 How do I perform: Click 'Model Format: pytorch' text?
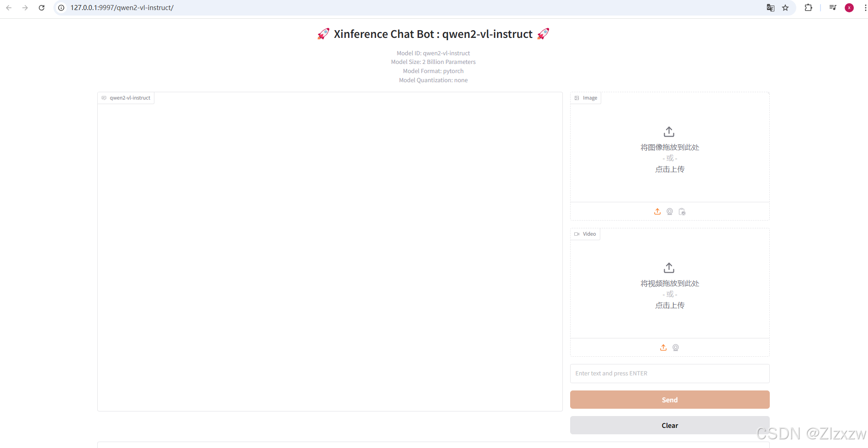[433, 71]
